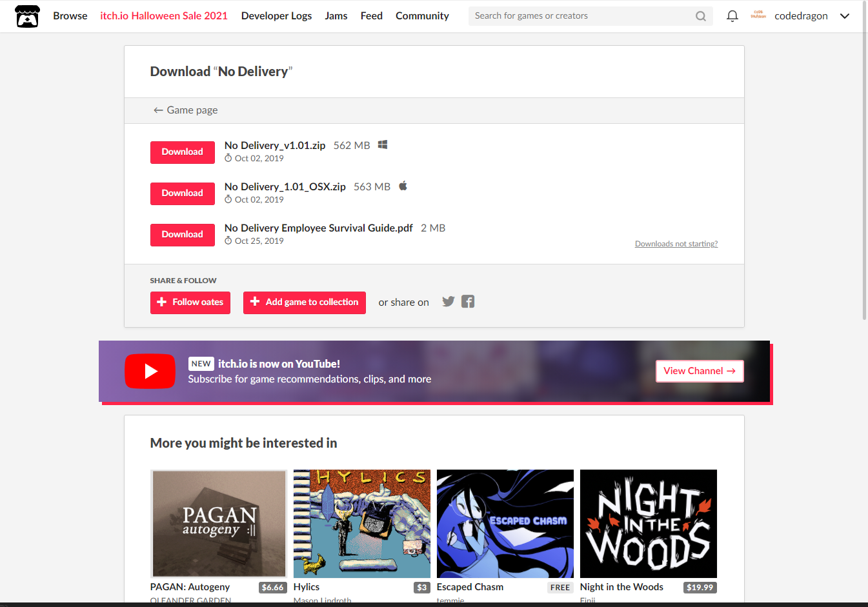
Task: Click the codedragon avatar image
Action: 758,15
